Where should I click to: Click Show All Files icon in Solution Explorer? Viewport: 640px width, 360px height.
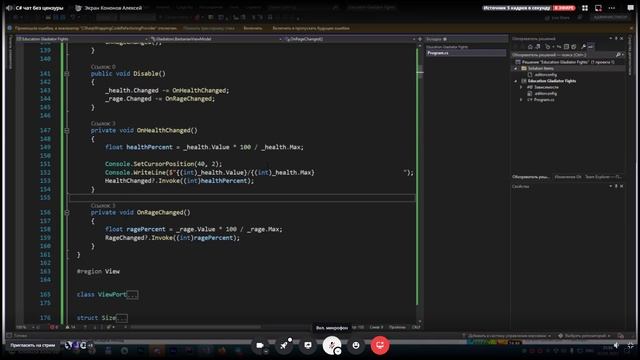(573, 47)
